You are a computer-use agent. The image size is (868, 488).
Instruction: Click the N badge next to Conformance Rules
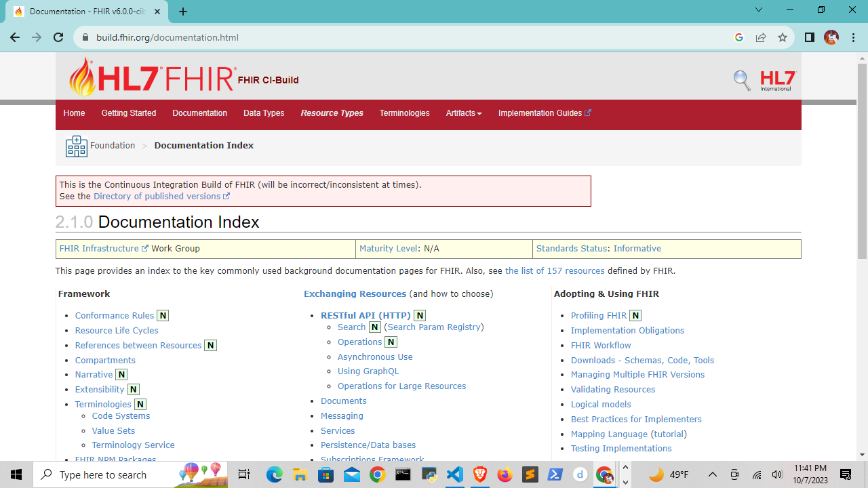pos(163,315)
